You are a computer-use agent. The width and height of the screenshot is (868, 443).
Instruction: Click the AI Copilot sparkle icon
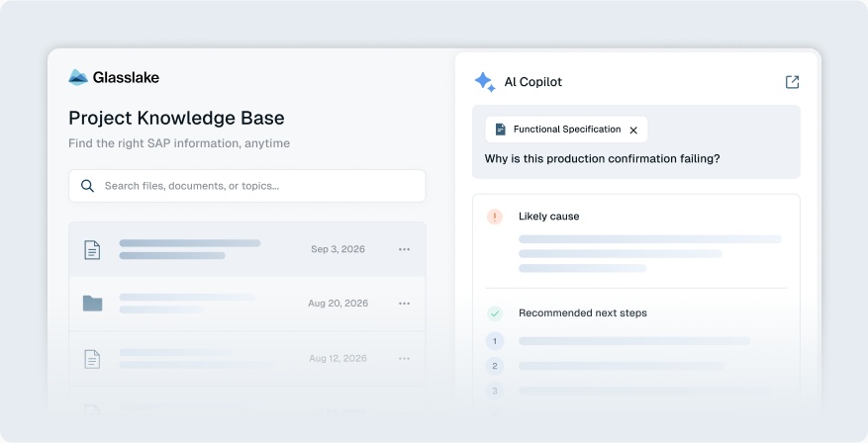pyautogui.click(x=485, y=82)
